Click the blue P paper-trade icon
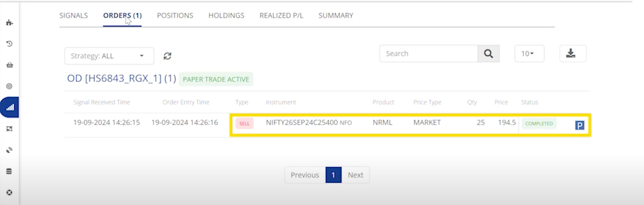The image size is (644, 205). pyautogui.click(x=579, y=125)
